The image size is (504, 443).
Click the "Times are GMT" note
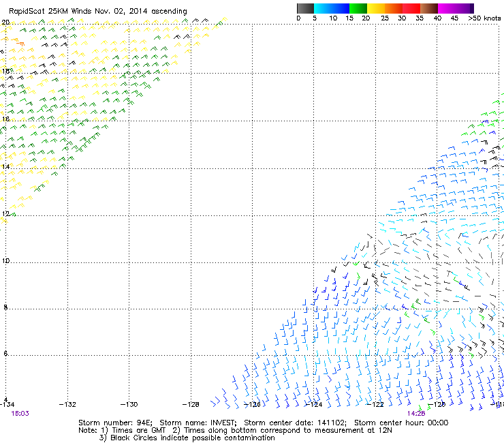[138, 431]
